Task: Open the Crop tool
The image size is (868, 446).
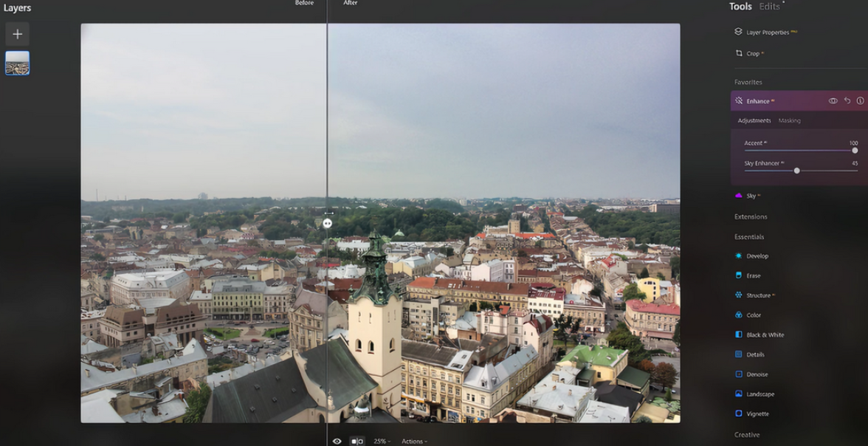Action: pos(753,54)
